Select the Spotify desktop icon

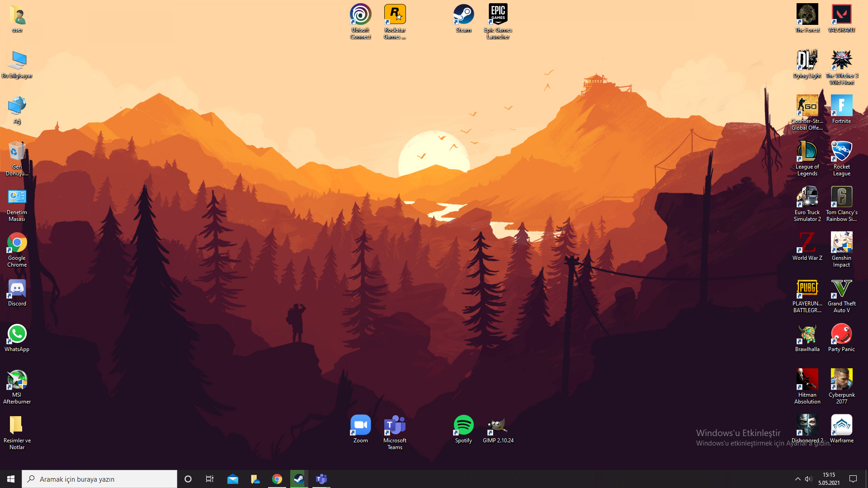pyautogui.click(x=463, y=425)
